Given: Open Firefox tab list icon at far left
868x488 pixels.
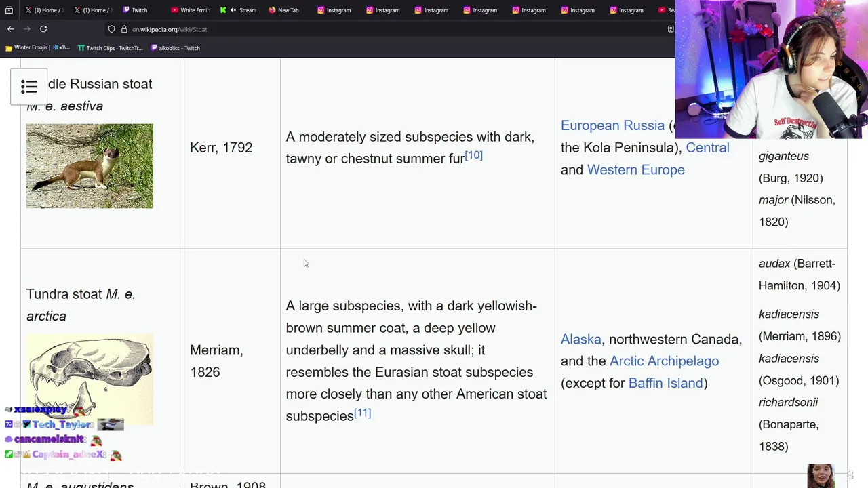Looking at the screenshot, I should point(9,10).
